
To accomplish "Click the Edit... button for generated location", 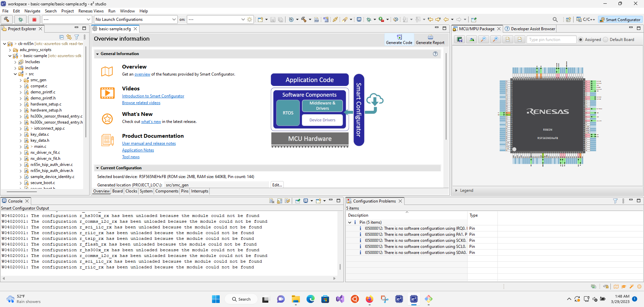I will point(277,185).
